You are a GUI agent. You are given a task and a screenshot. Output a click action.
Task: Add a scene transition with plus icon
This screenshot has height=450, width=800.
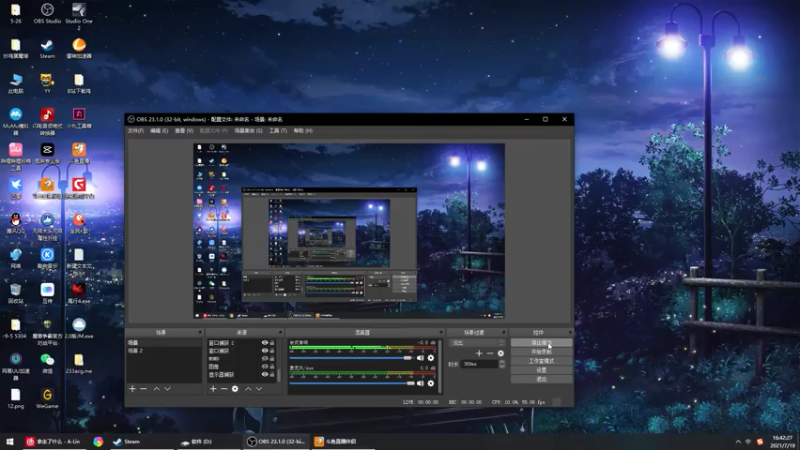point(479,353)
